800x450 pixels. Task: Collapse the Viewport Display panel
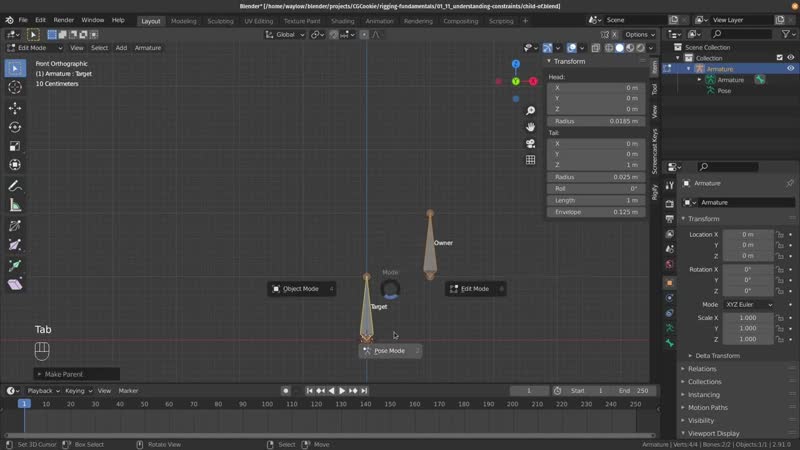(x=713, y=434)
